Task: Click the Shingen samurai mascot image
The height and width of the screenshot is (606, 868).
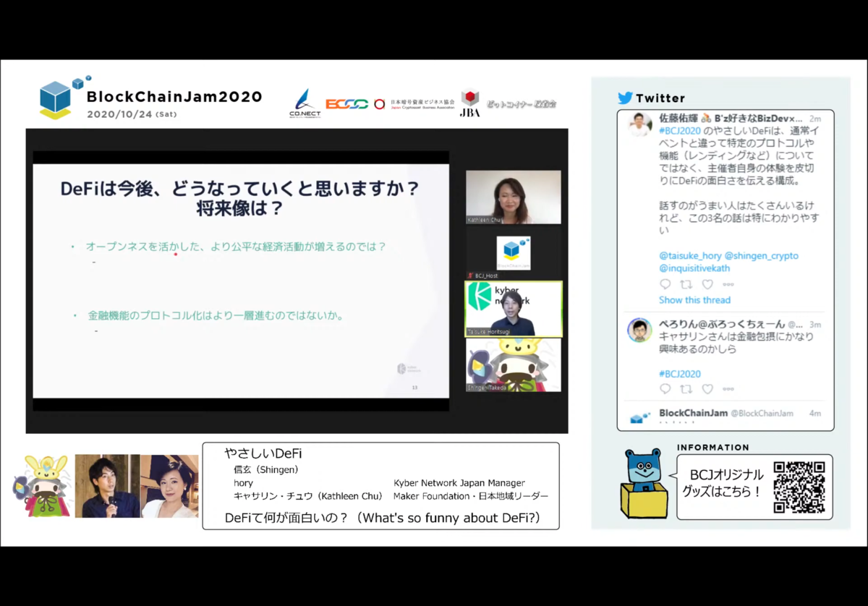Action: click(42, 486)
